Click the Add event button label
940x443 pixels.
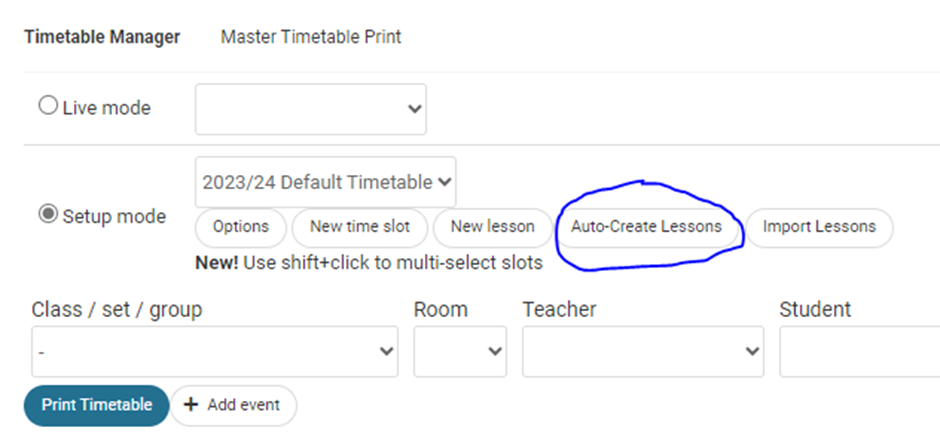[x=243, y=405]
